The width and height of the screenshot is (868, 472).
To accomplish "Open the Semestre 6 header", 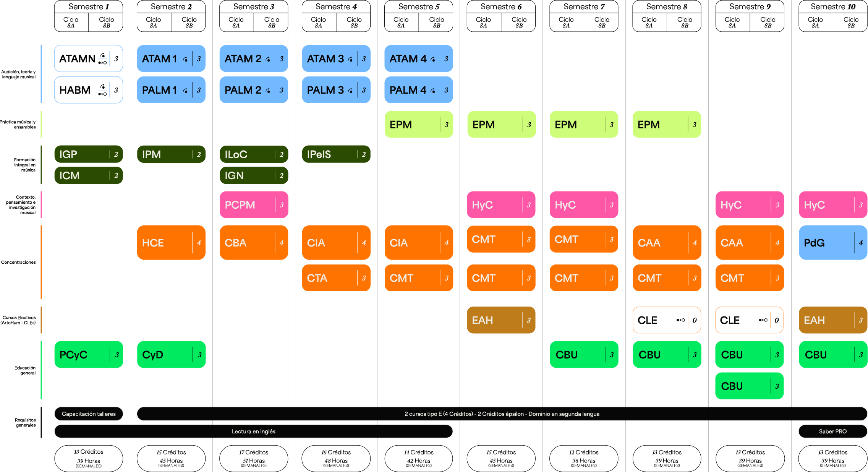I will [x=501, y=6].
